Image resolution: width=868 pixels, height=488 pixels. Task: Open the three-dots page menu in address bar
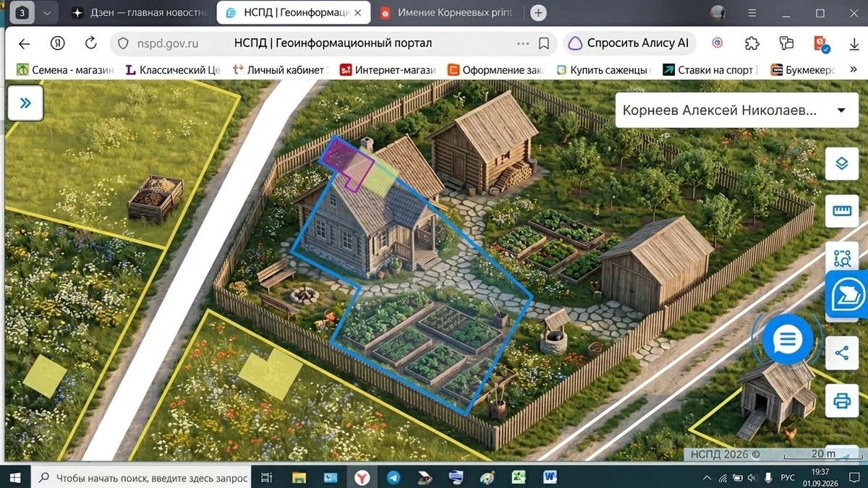(523, 43)
